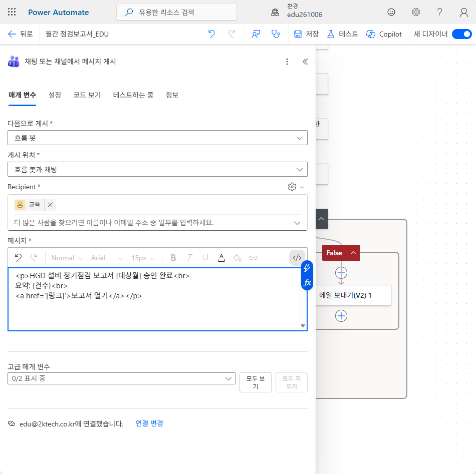Run the flow checker stethoscope

[276, 34]
